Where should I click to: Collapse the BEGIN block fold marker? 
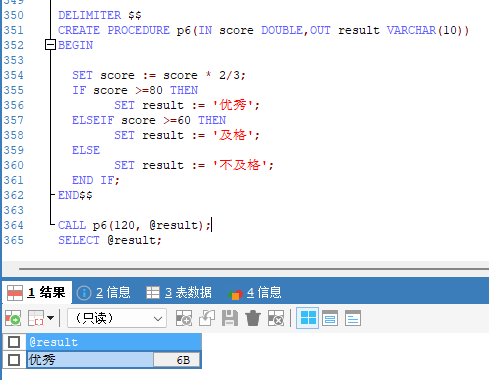(50, 45)
